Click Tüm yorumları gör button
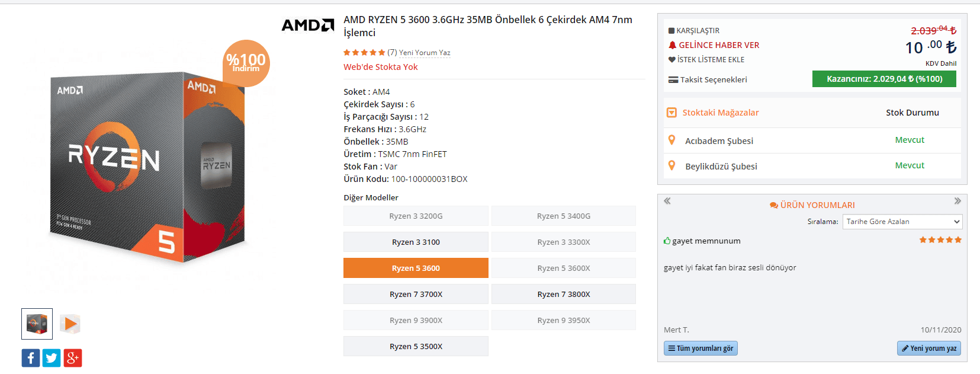 tap(701, 349)
